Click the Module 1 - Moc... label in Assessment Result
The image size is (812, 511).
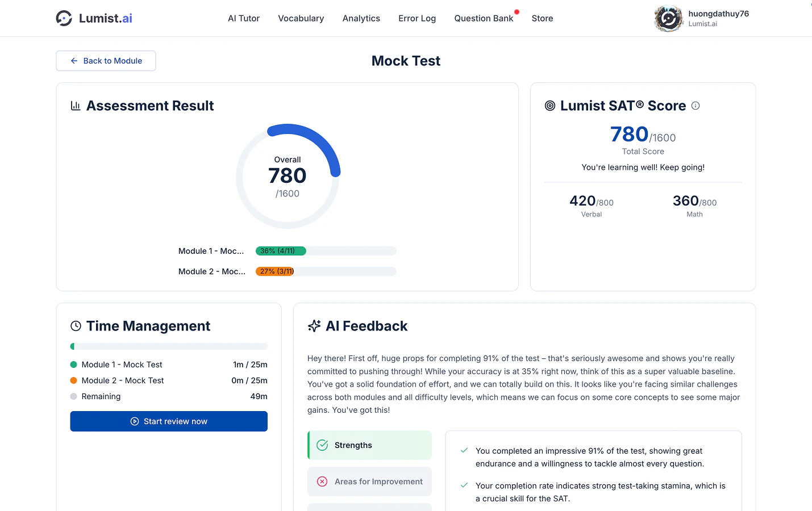coord(211,251)
